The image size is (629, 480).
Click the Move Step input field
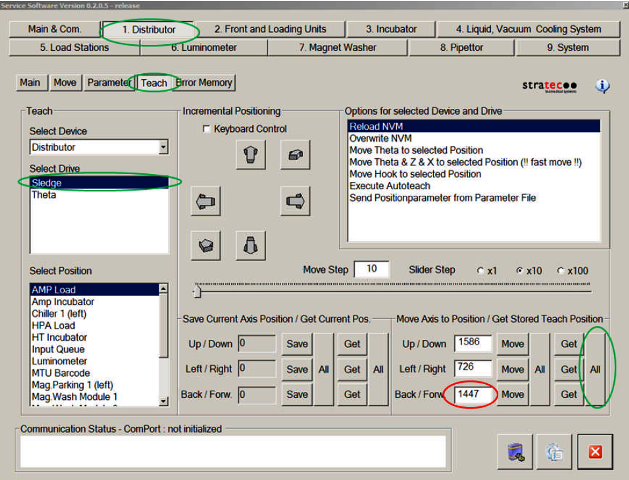(x=371, y=269)
